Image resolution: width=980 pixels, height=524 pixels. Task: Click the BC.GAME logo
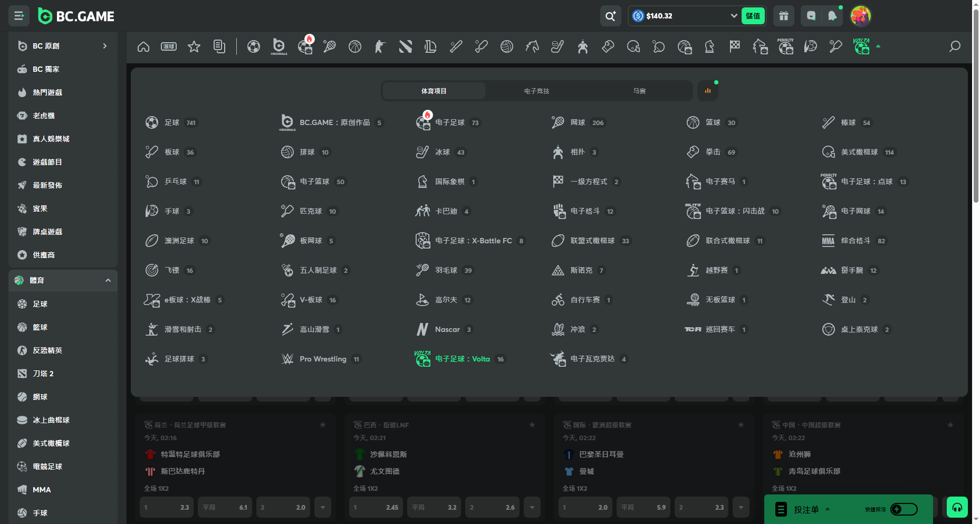click(x=76, y=16)
